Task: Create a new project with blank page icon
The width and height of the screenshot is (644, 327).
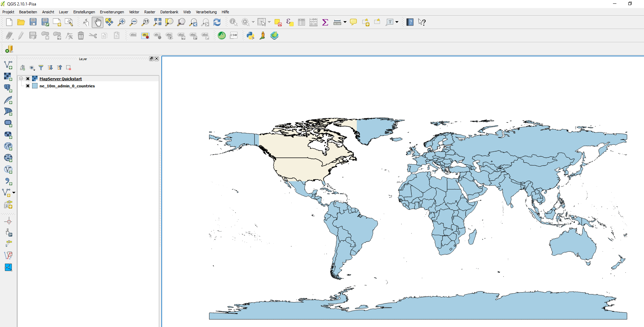Action: [9, 22]
